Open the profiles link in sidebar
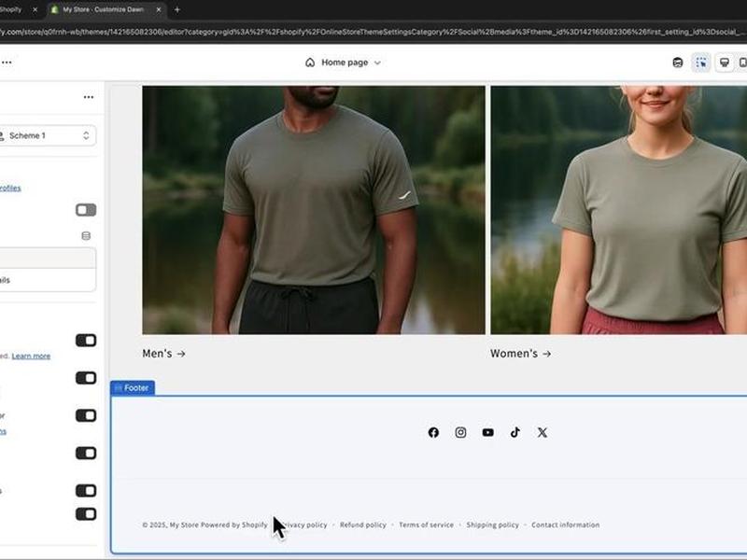The height and width of the screenshot is (560, 747). click(10, 189)
